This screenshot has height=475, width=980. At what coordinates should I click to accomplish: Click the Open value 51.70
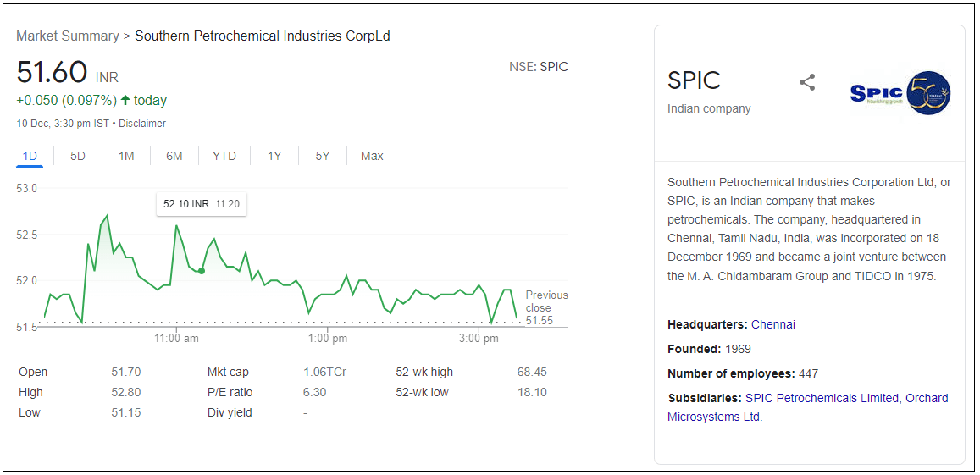125,372
